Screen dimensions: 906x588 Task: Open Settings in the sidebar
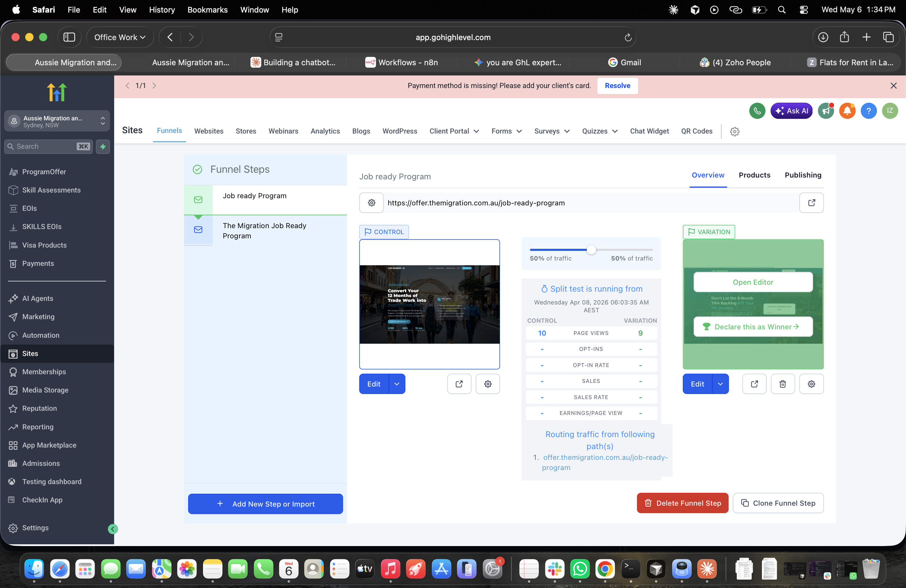[35, 528]
